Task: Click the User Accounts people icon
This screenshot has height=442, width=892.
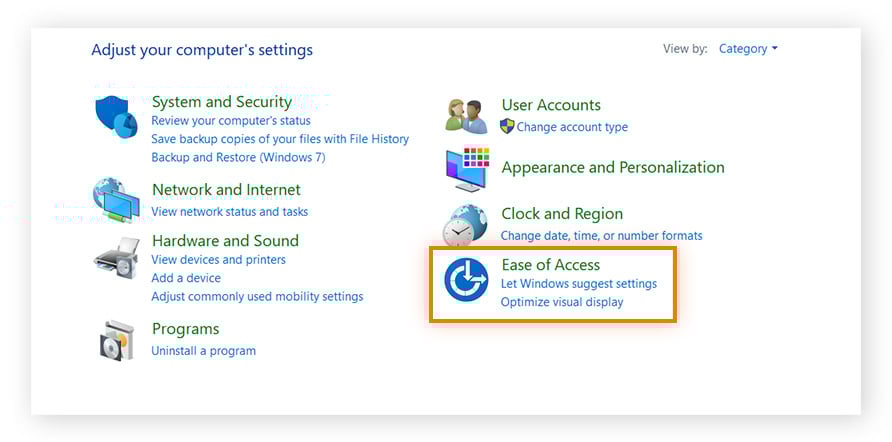Action: tap(467, 116)
